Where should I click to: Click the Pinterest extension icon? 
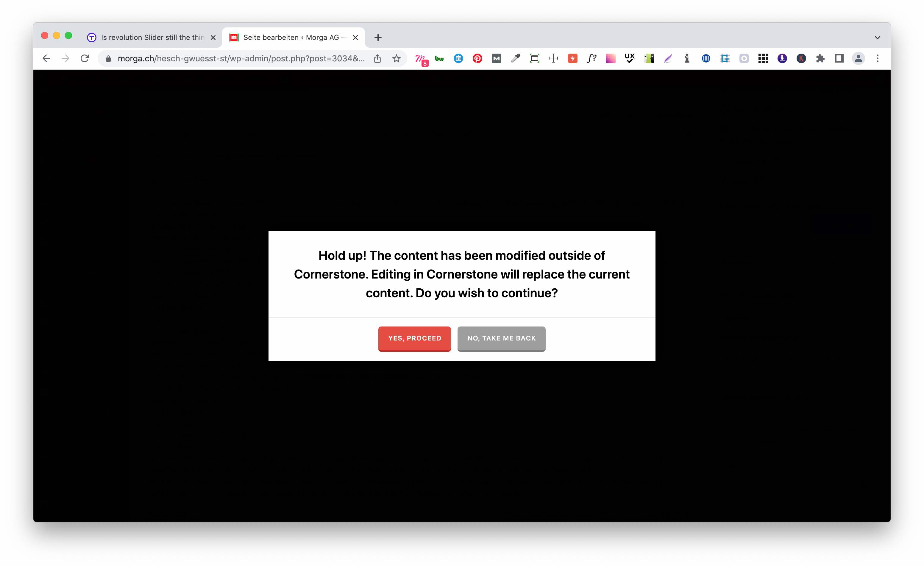pos(477,59)
